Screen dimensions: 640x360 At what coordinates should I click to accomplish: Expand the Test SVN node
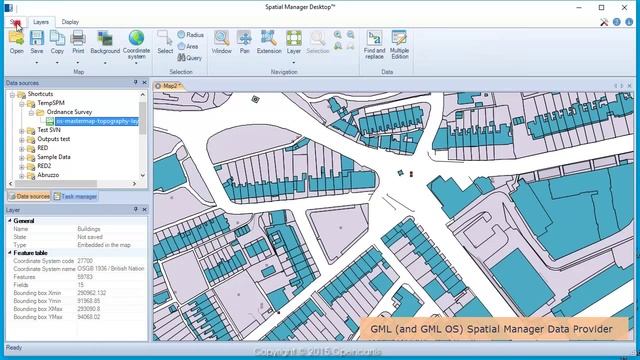click(22, 131)
